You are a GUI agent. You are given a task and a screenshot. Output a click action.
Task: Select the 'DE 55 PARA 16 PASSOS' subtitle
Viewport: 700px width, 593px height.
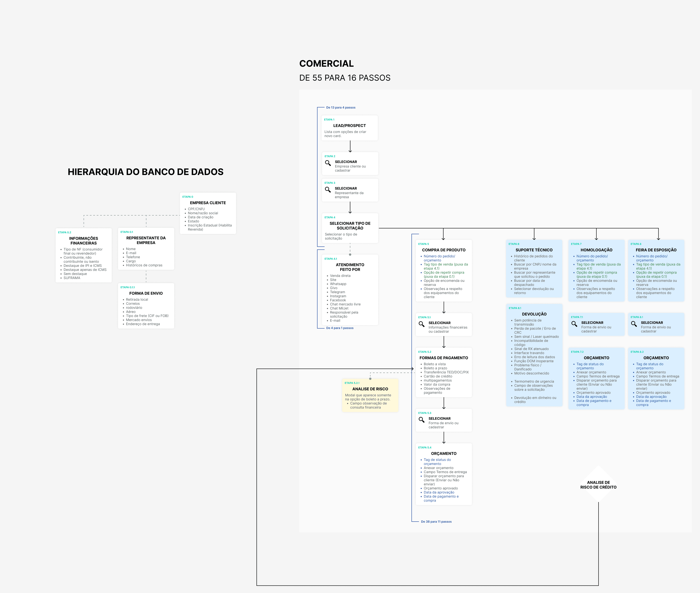click(x=345, y=78)
